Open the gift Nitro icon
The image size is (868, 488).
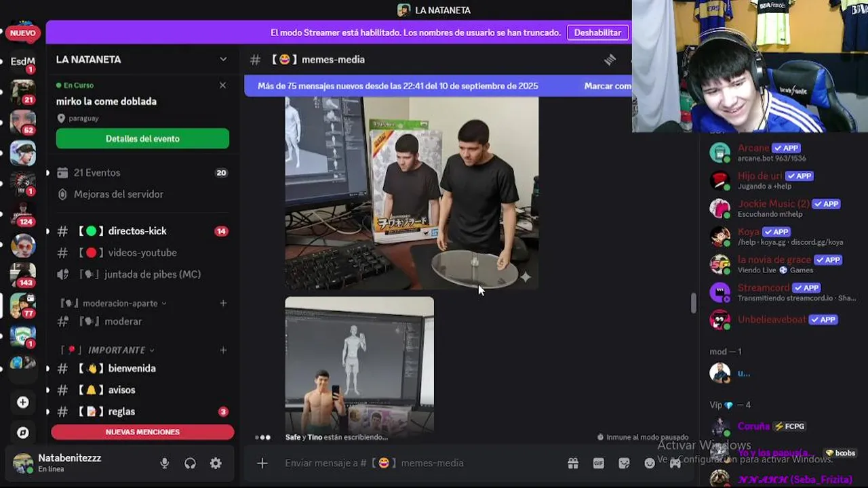tap(573, 463)
